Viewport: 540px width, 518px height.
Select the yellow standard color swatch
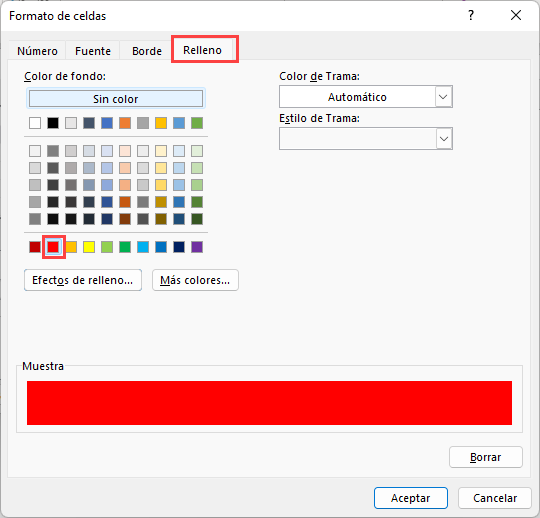(x=89, y=247)
